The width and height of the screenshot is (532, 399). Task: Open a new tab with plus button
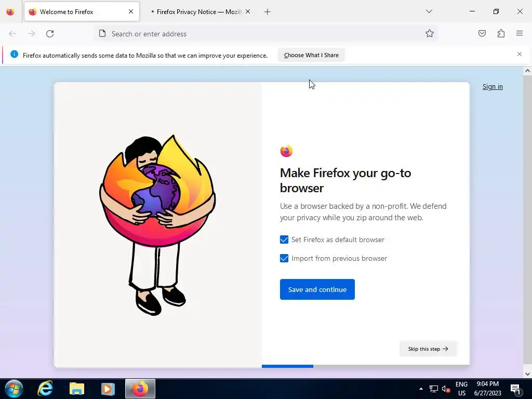pos(268,12)
